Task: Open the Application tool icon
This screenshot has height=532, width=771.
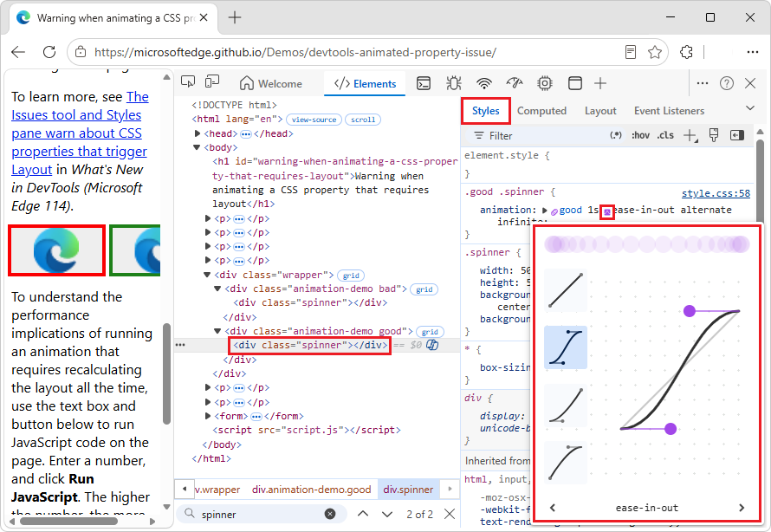Action: (575, 83)
